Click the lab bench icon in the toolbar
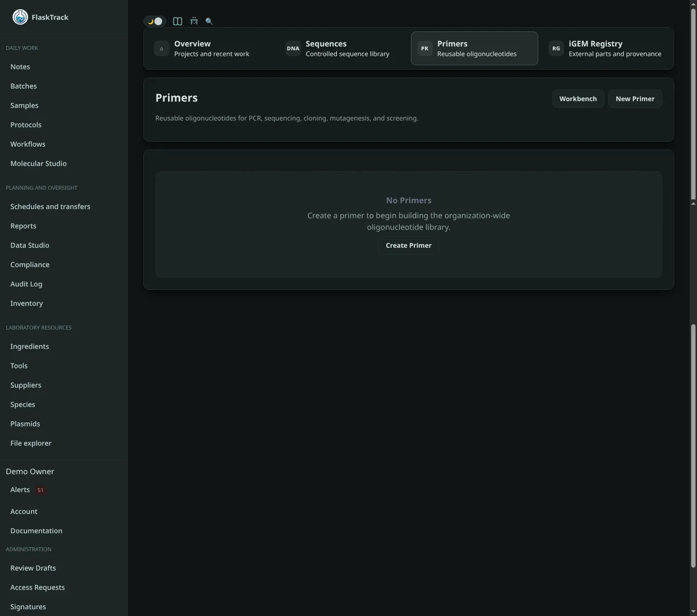This screenshot has width=697, height=616. 194,21
